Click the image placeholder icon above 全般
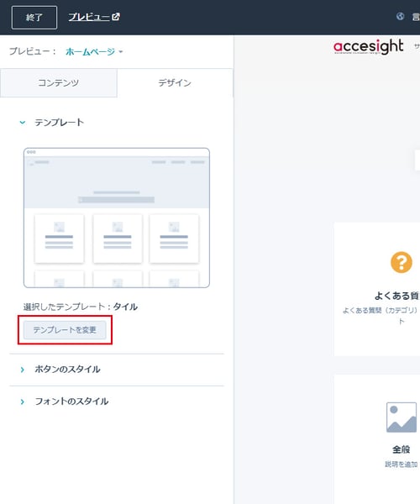 tap(402, 417)
